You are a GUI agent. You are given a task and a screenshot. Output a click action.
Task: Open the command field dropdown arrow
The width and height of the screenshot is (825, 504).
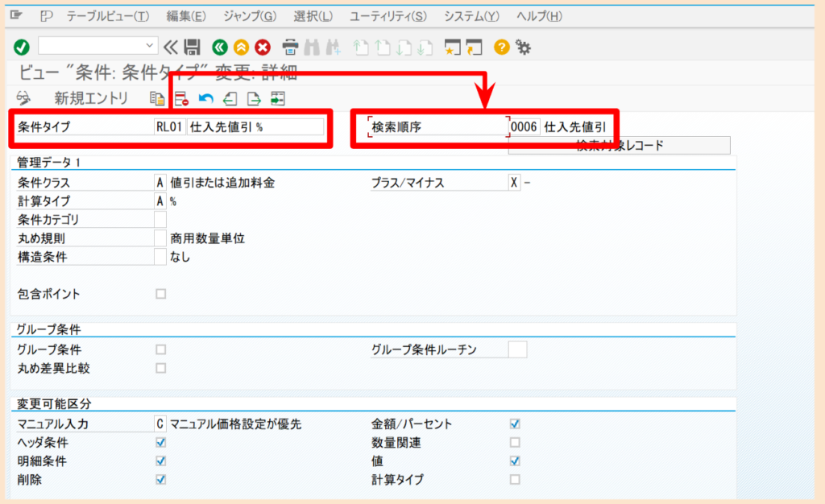point(149,46)
